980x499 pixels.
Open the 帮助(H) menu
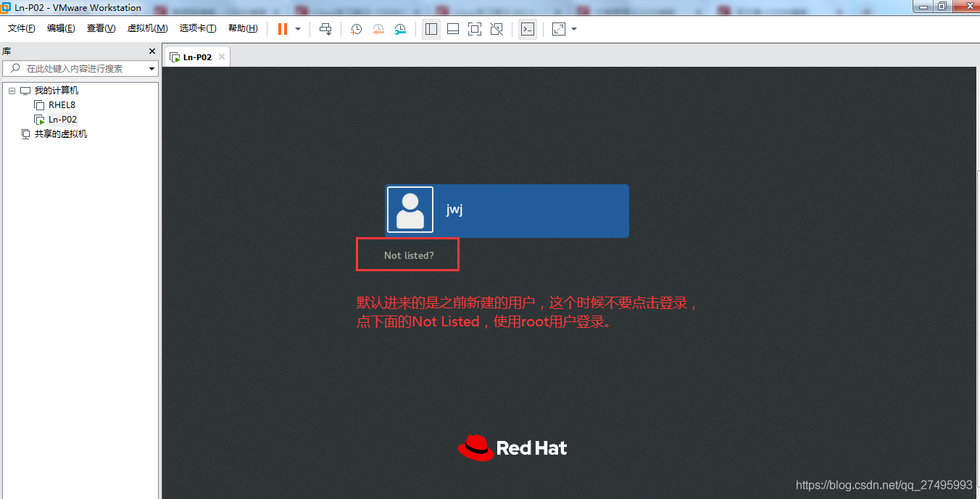[243, 28]
